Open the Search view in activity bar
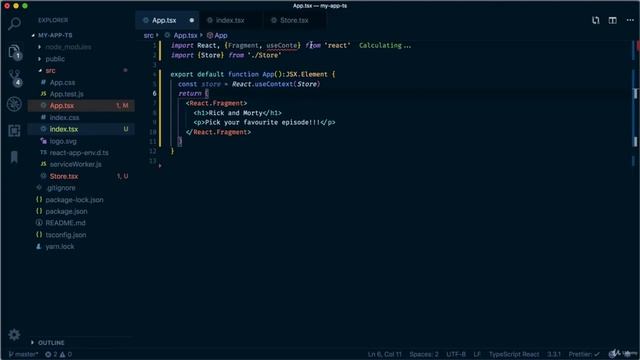 [x=14, y=24]
